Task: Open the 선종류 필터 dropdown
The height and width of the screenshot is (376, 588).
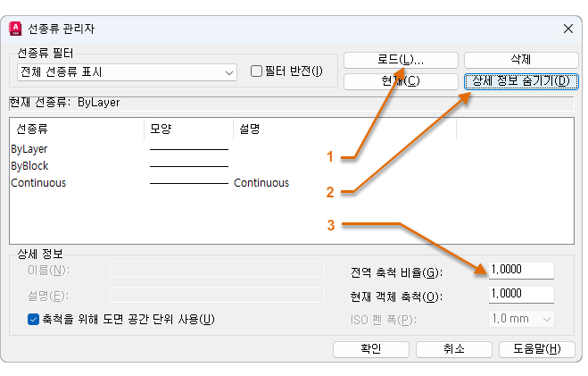Action: [x=125, y=71]
